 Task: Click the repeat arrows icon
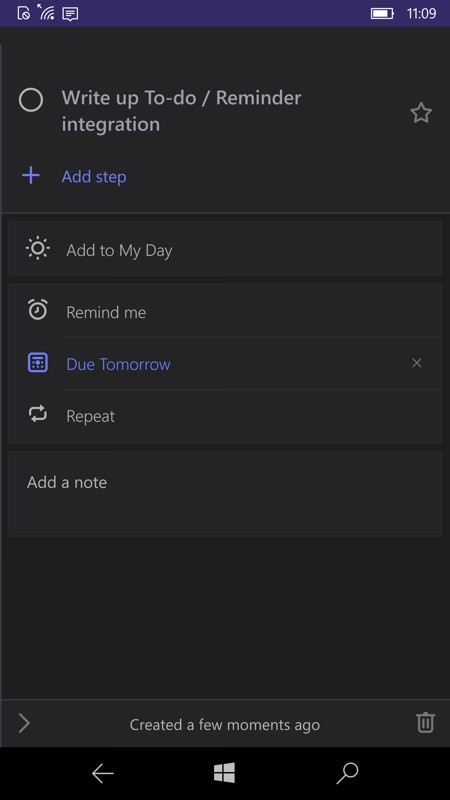point(38,414)
